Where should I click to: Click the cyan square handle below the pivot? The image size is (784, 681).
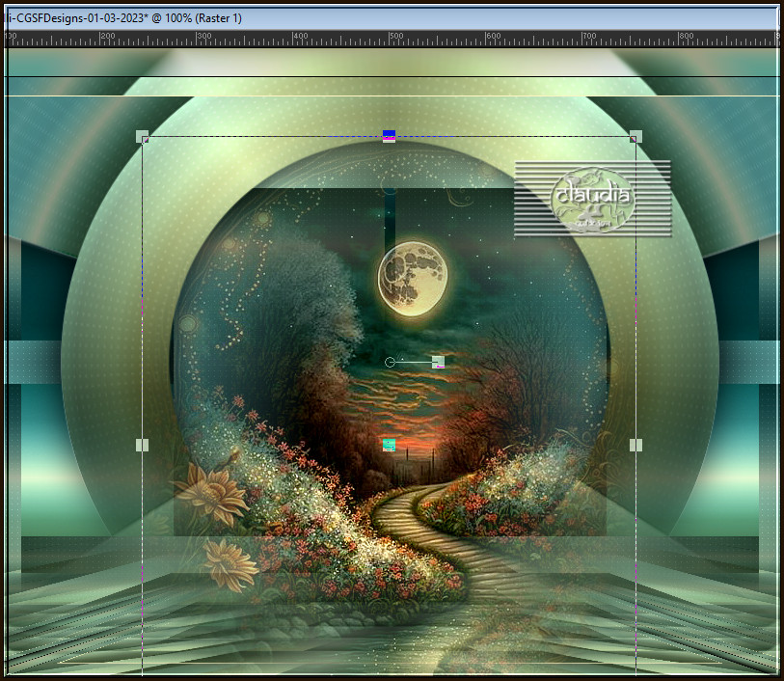pyautogui.click(x=389, y=445)
